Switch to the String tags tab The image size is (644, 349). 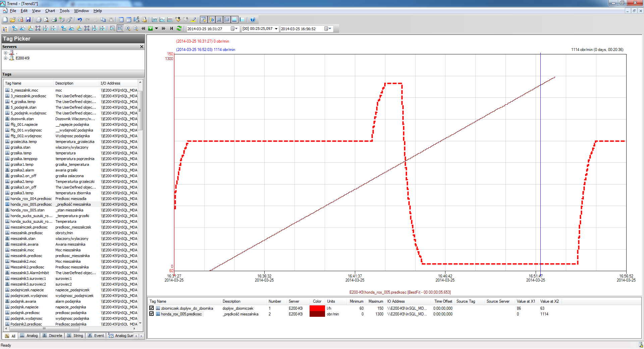click(75, 336)
